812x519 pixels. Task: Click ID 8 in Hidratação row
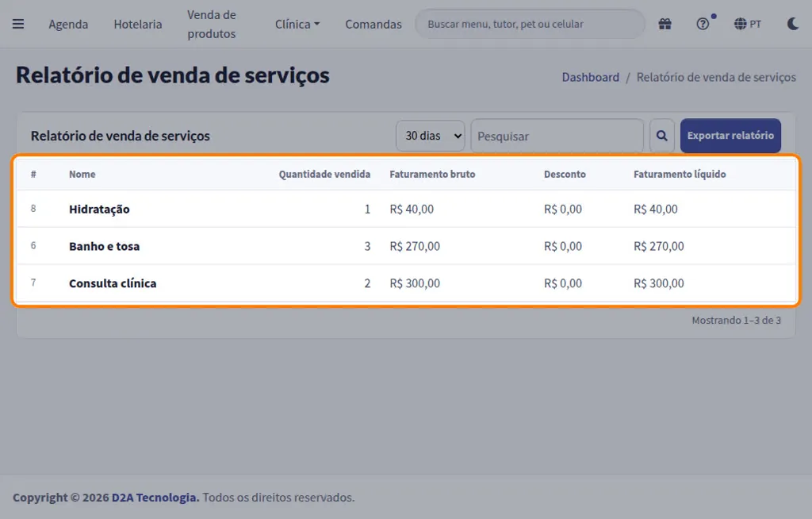click(x=33, y=209)
